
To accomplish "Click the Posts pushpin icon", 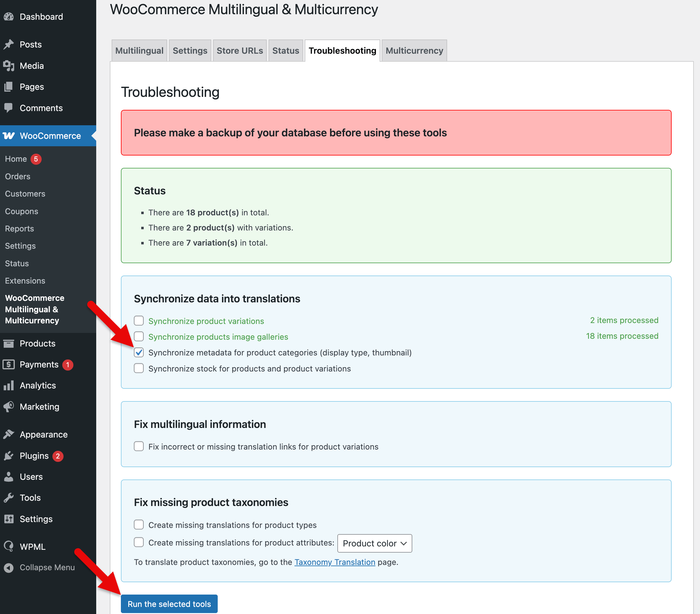I will point(9,44).
